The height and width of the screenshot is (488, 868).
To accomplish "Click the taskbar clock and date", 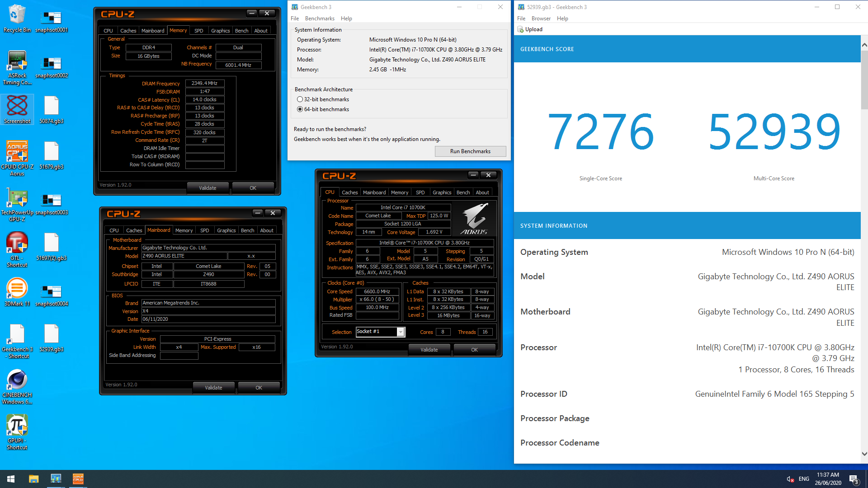I will click(x=828, y=479).
